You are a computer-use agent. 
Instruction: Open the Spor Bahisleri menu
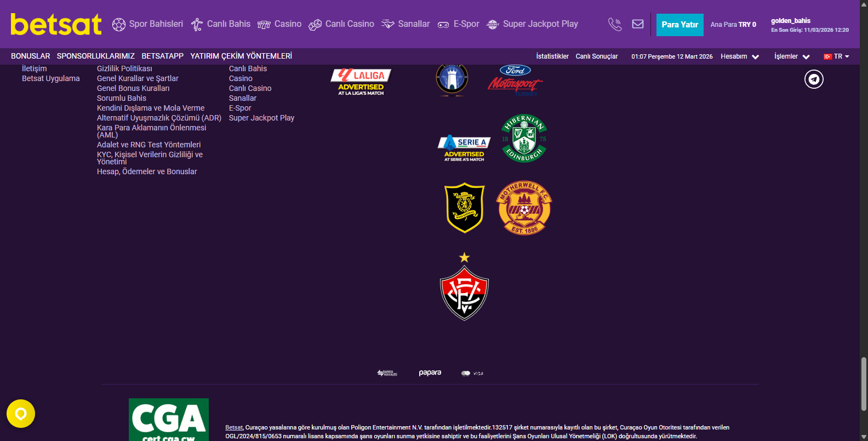tap(148, 24)
